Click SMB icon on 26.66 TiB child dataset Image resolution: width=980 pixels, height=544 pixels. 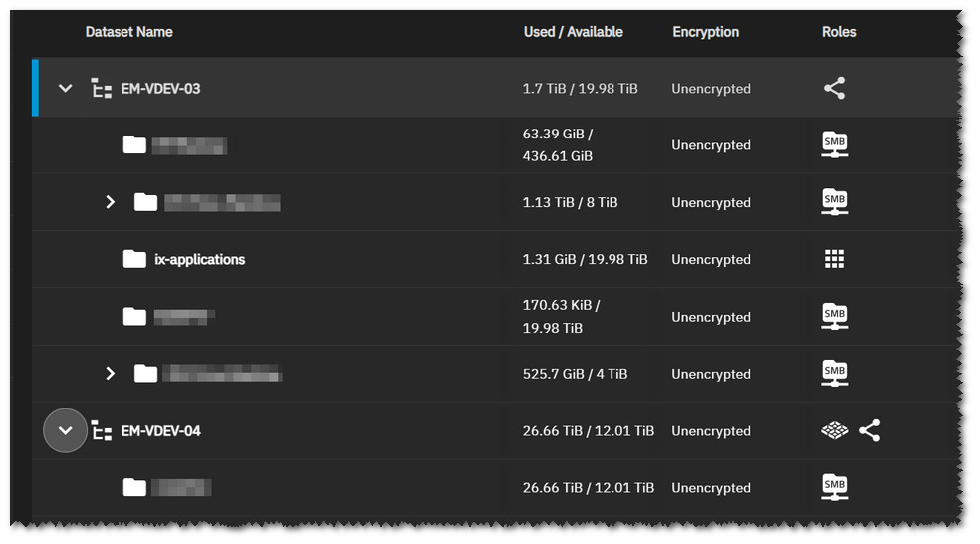point(834,488)
